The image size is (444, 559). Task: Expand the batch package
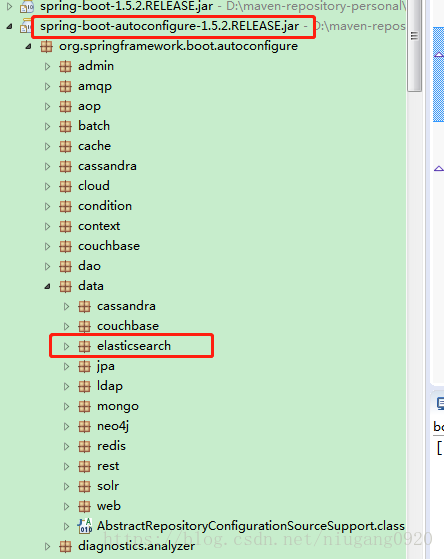click(x=47, y=126)
